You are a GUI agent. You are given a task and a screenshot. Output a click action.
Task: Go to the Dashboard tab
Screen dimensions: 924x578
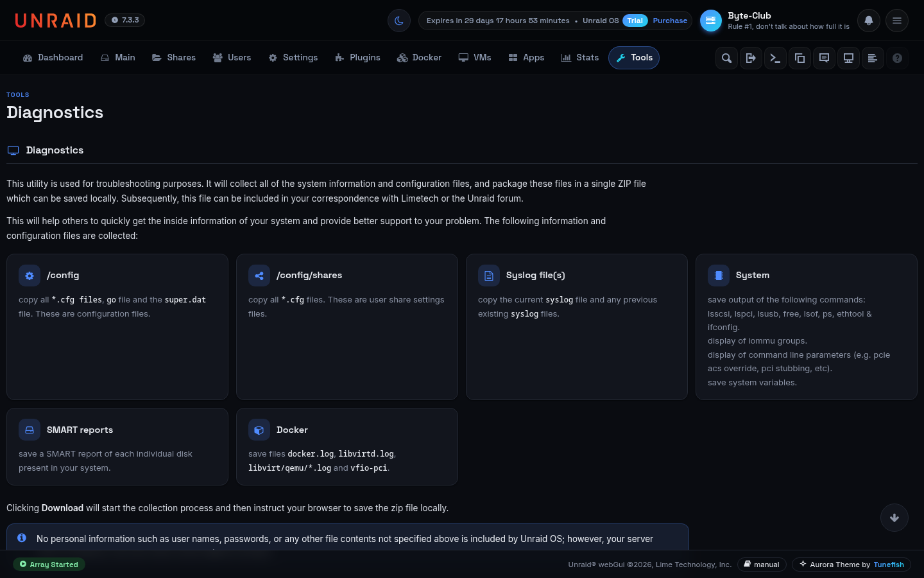coord(53,58)
